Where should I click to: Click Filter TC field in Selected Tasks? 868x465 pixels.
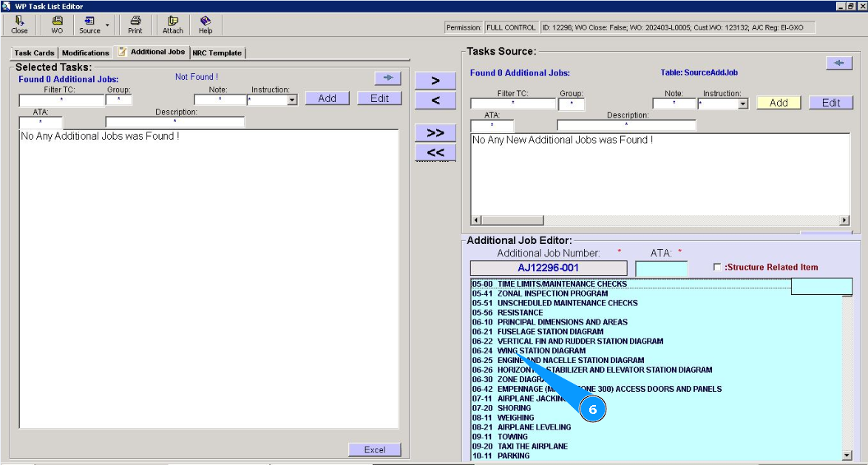point(61,101)
